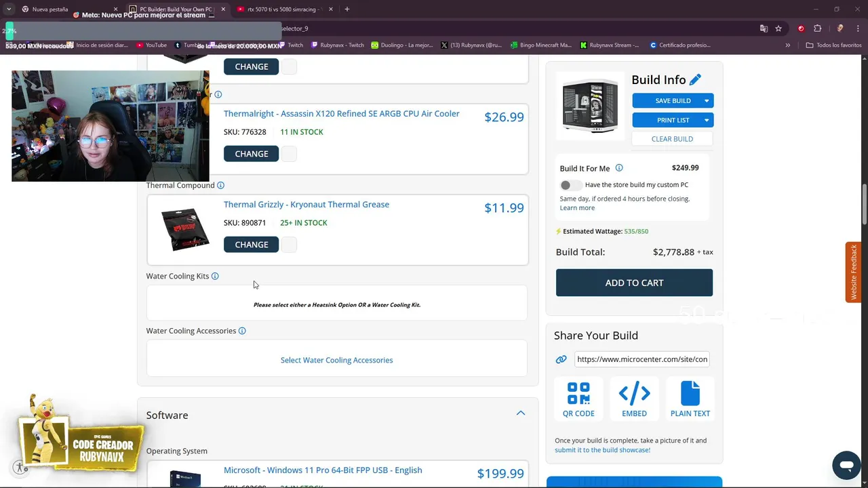Click the small square beside Thermal Grizzly CHANGE
Viewport: 868px width, 488px height.
[x=289, y=245]
